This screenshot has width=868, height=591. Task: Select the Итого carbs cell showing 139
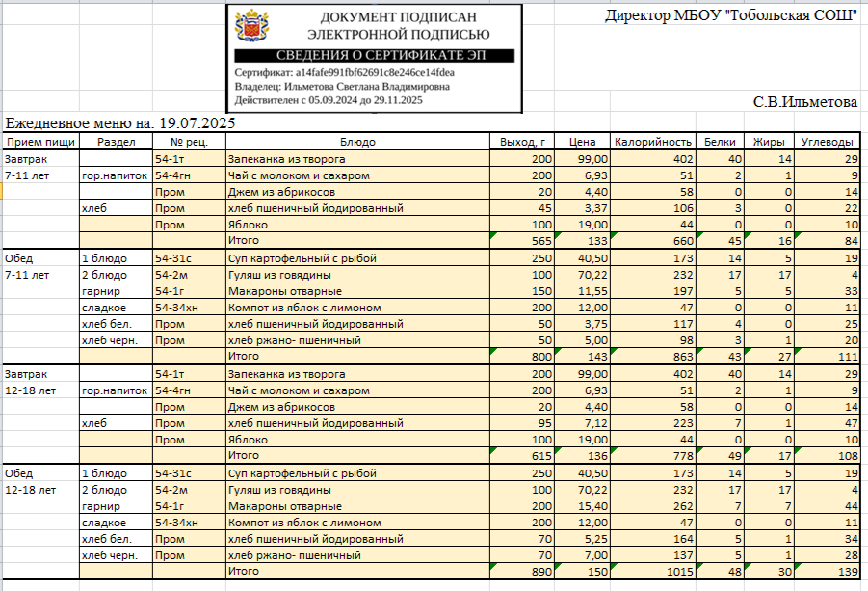(x=827, y=571)
